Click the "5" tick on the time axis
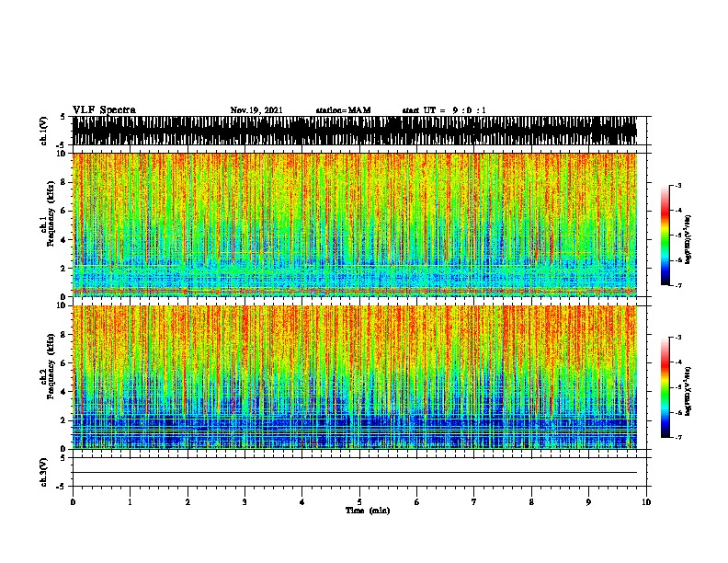728x563 pixels. click(359, 502)
